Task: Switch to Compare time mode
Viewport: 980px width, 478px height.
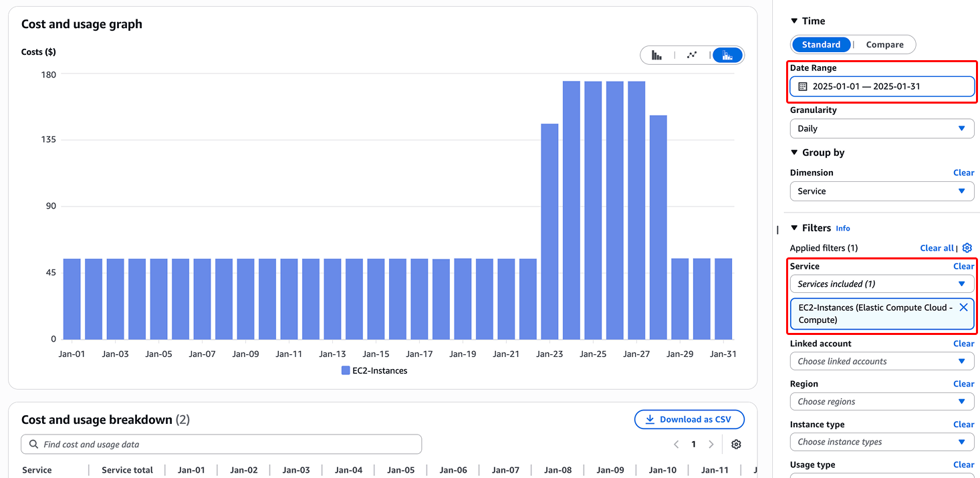Action: coord(884,45)
